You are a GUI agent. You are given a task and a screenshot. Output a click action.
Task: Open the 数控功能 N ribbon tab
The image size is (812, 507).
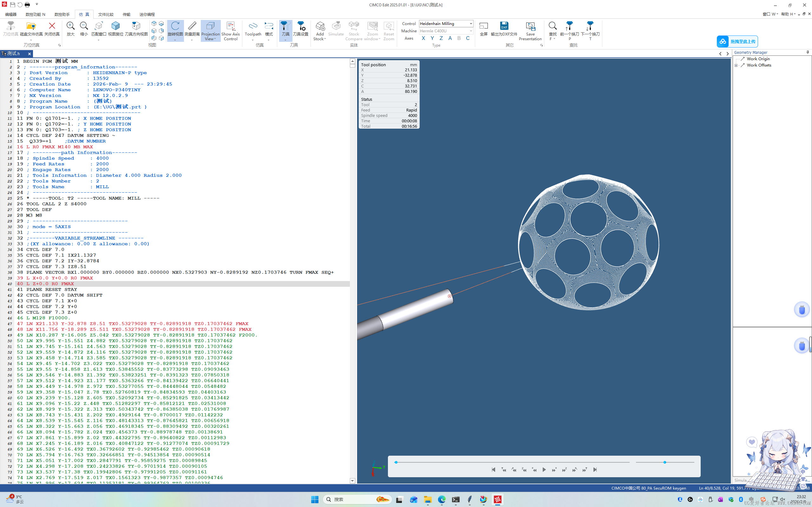35,15
